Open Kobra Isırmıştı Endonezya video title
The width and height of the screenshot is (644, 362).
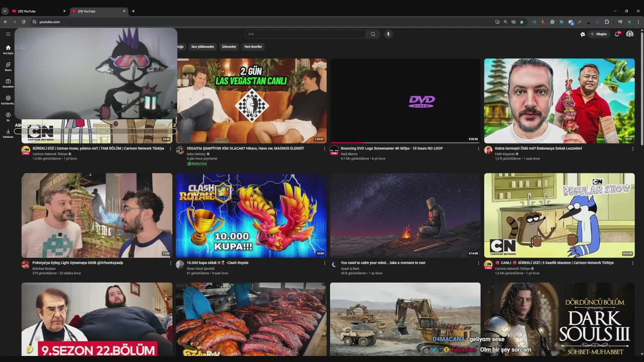(538, 148)
